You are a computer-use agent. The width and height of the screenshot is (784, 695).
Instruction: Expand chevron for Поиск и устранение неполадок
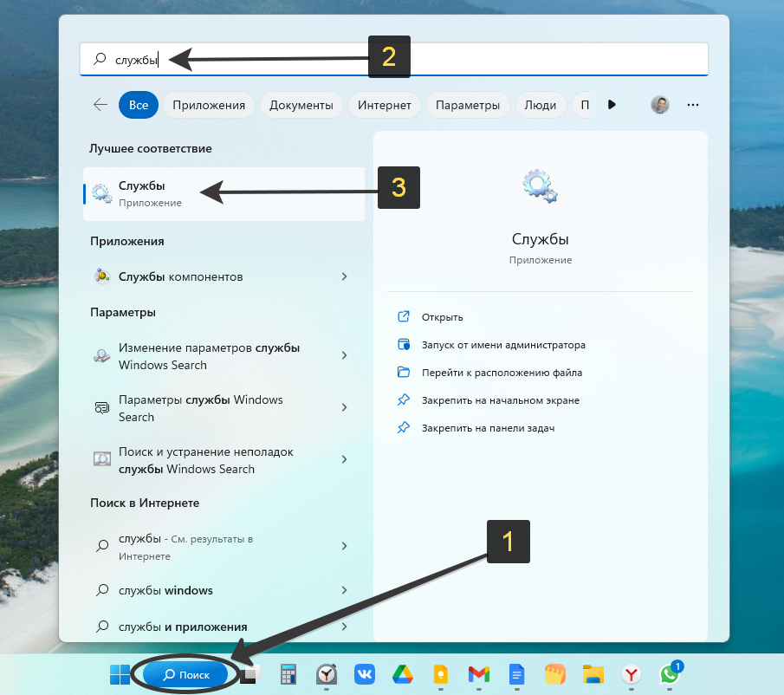344,459
